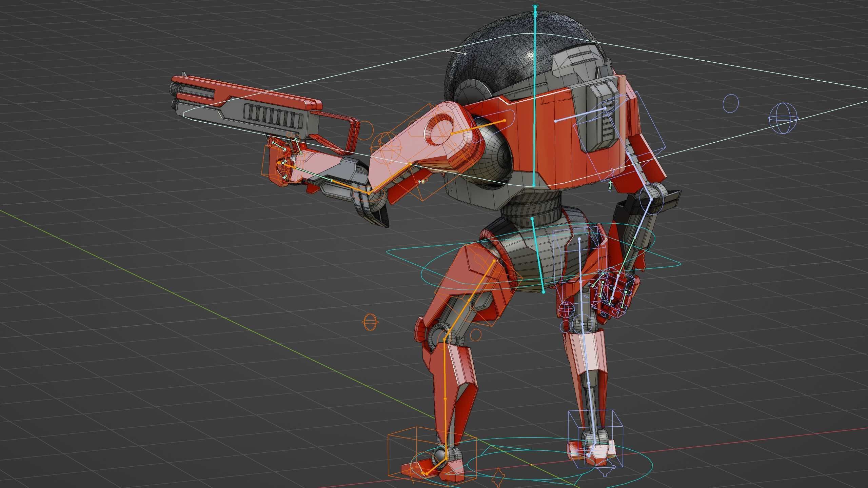
Task: Select the lavender box control around the right foot
Action: 596,439
